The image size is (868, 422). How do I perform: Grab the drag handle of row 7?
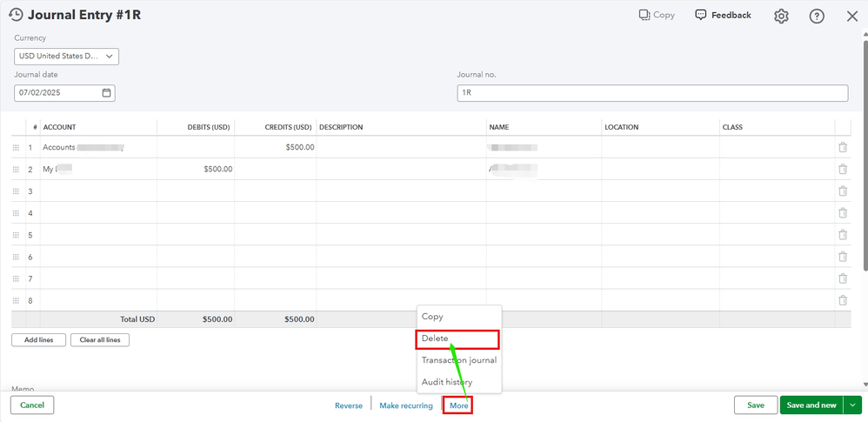16,278
